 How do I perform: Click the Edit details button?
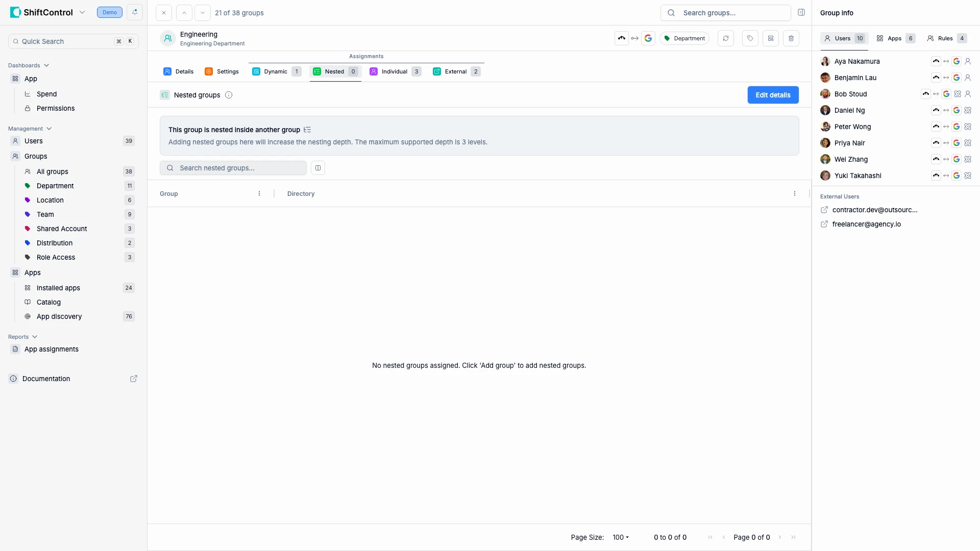click(x=773, y=95)
